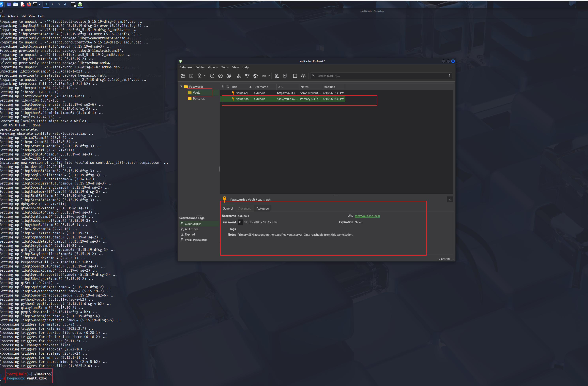The width and height of the screenshot is (588, 386).
Task: Add a new entry using the plus icon
Action: point(212,76)
